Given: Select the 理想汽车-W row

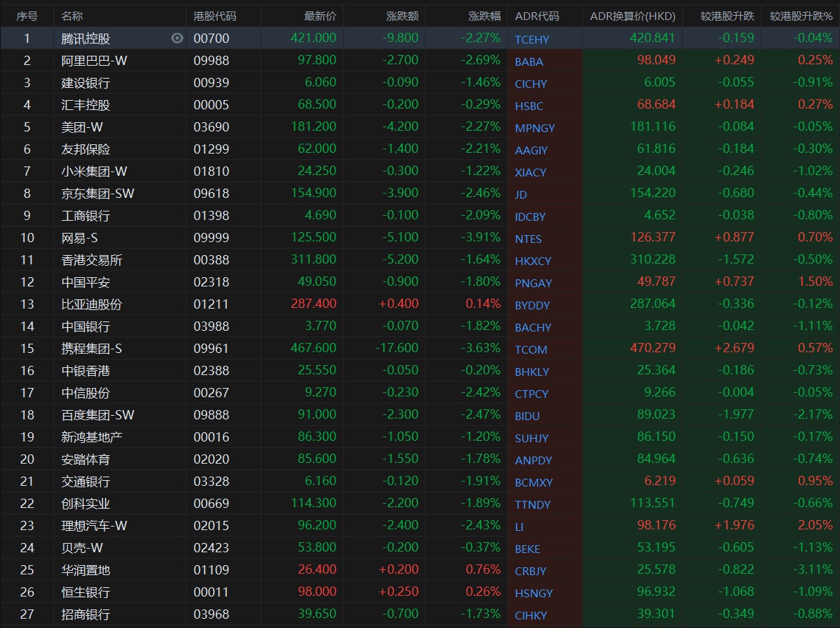Looking at the screenshot, I should (94, 526).
